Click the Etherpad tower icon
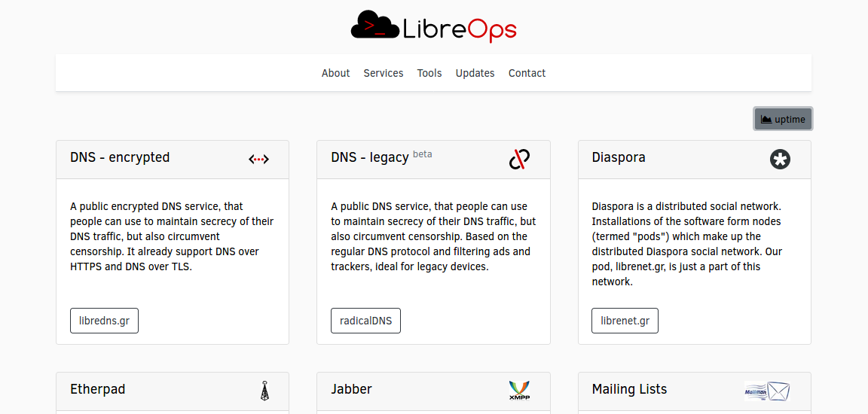 point(265,390)
